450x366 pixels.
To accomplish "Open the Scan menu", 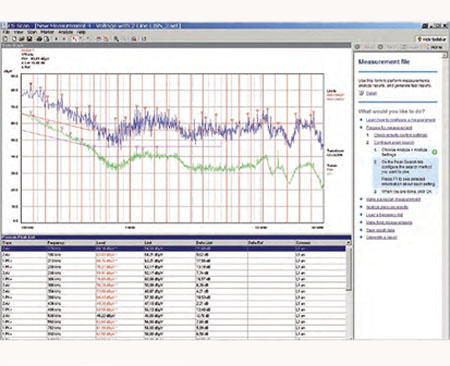I will click(32, 32).
